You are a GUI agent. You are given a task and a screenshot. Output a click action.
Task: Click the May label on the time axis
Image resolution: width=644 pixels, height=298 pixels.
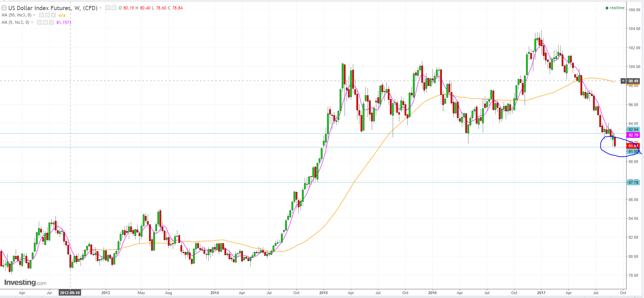tap(141, 293)
